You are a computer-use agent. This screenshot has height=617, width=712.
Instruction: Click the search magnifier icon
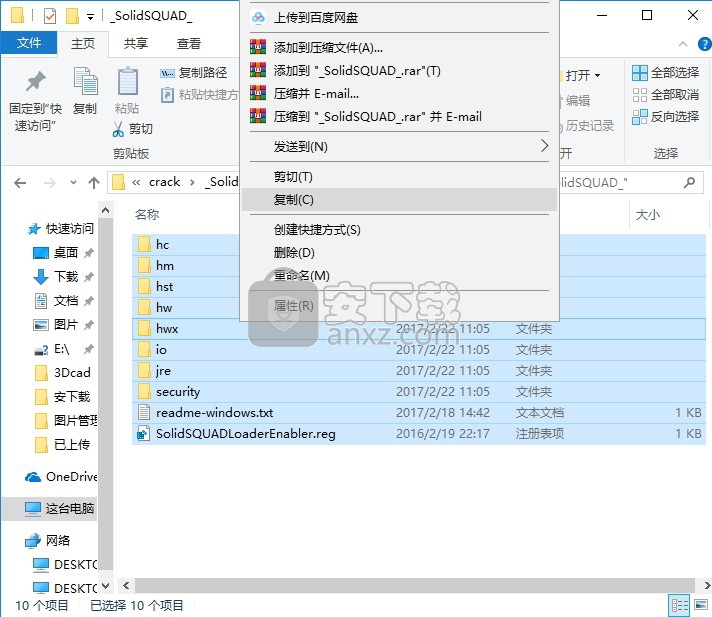point(689,183)
